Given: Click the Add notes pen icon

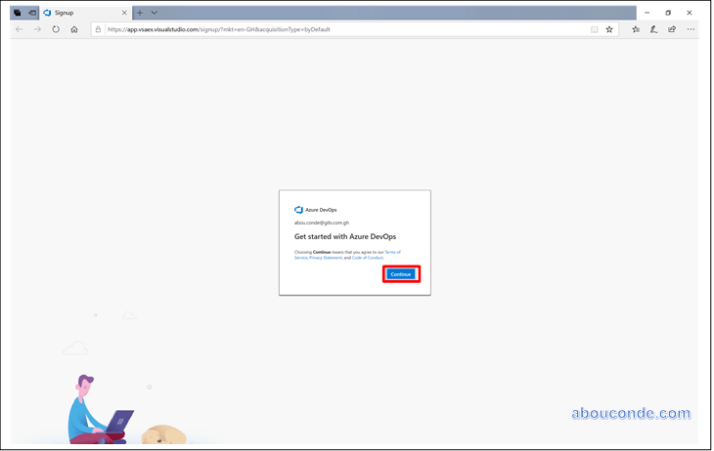Looking at the screenshot, I should tap(654, 29).
